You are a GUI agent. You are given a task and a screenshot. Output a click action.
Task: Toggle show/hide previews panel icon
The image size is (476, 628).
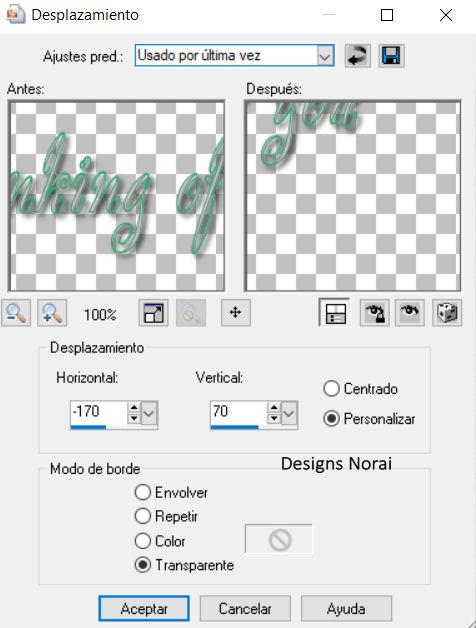click(335, 313)
